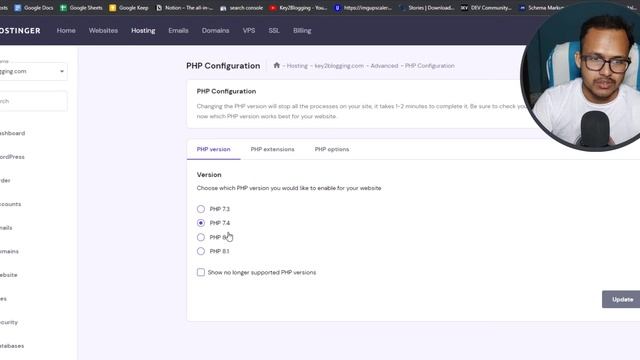The width and height of the screenshot is (640, 360).
Task: Open Domains in the sidebar
Action: click(9, 251)
